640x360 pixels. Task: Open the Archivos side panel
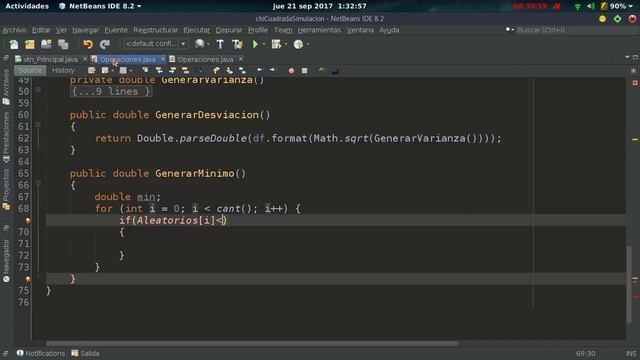point(6,87)
